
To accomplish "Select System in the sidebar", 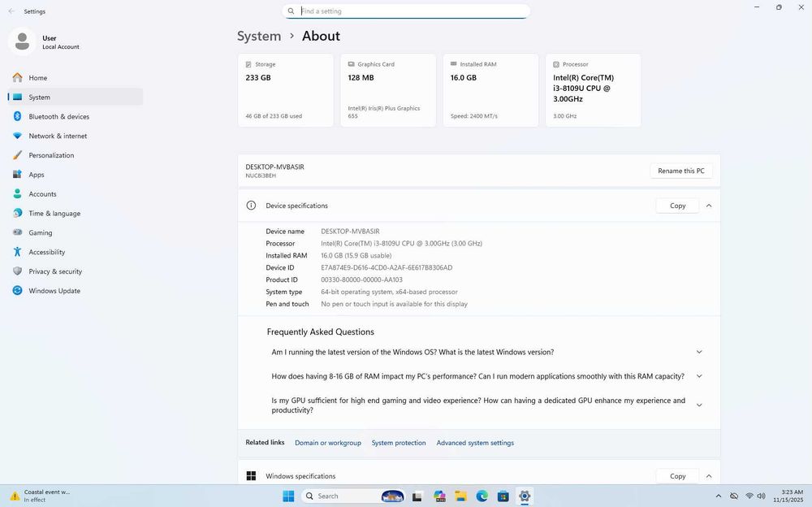I will point(75,97).
